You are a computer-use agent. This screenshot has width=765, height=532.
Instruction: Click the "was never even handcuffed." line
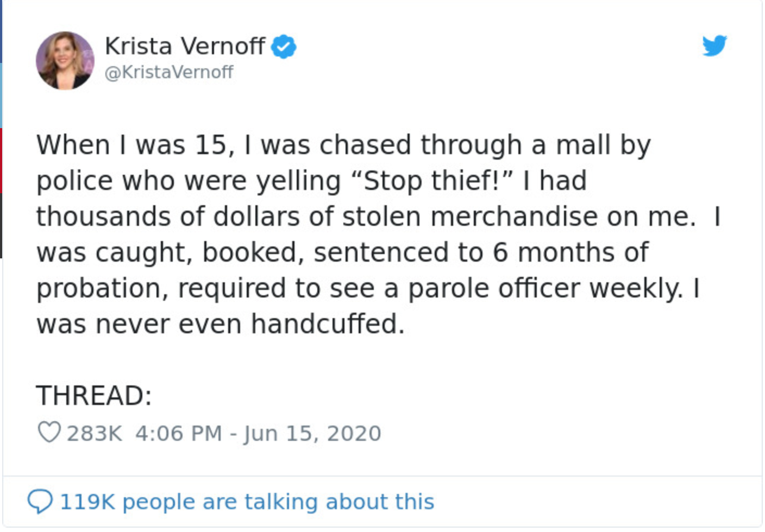pyautogui.click(x=221, y=325)
